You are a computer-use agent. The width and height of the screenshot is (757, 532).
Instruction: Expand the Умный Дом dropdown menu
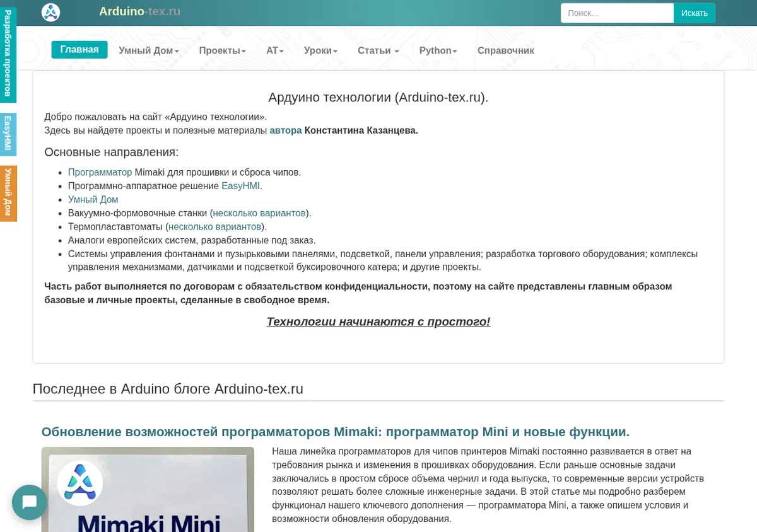[x=149, y=50]
